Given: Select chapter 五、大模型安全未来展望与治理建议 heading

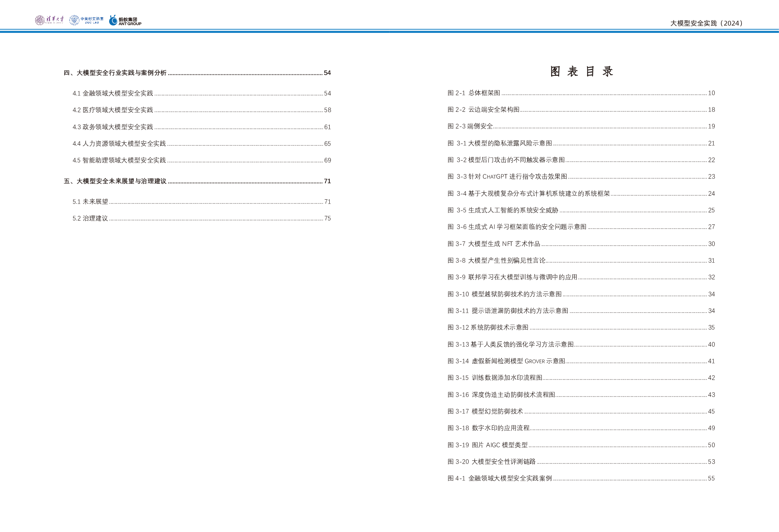Looking at the screenshot, I should tap(115, 181).
